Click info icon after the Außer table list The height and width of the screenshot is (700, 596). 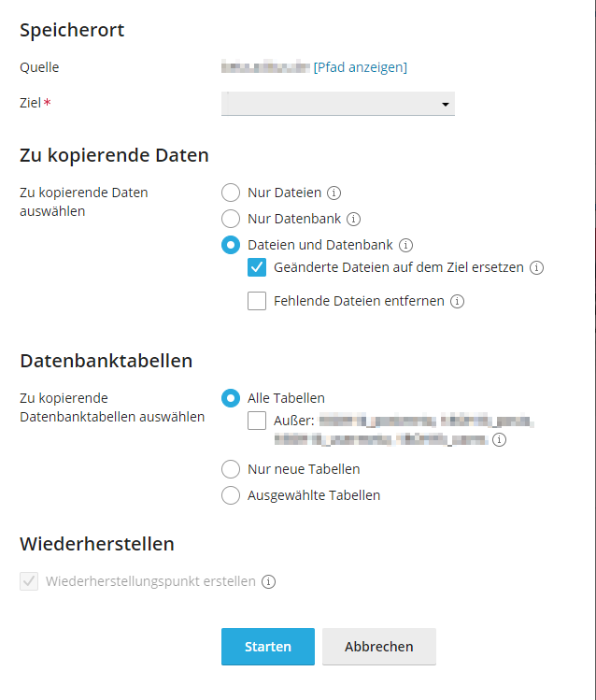499,440
